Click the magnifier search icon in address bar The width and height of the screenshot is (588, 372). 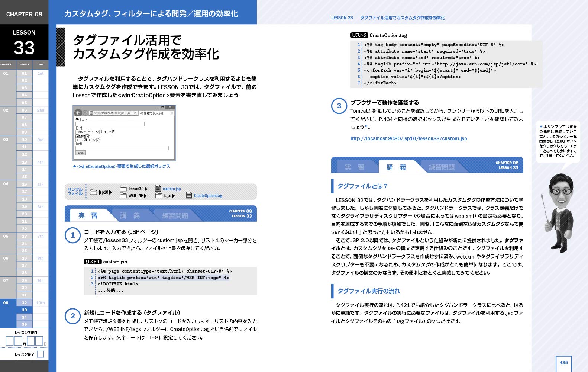(x=129, y=113)
